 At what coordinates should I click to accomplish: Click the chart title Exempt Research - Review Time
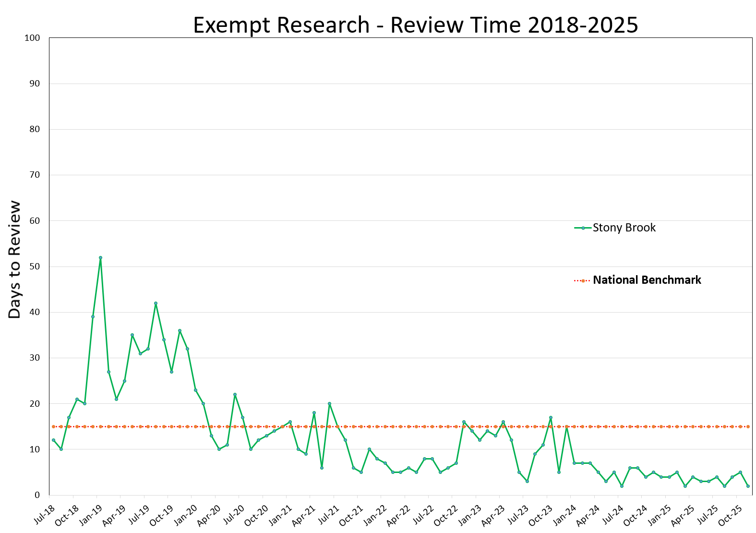point(416,25)
